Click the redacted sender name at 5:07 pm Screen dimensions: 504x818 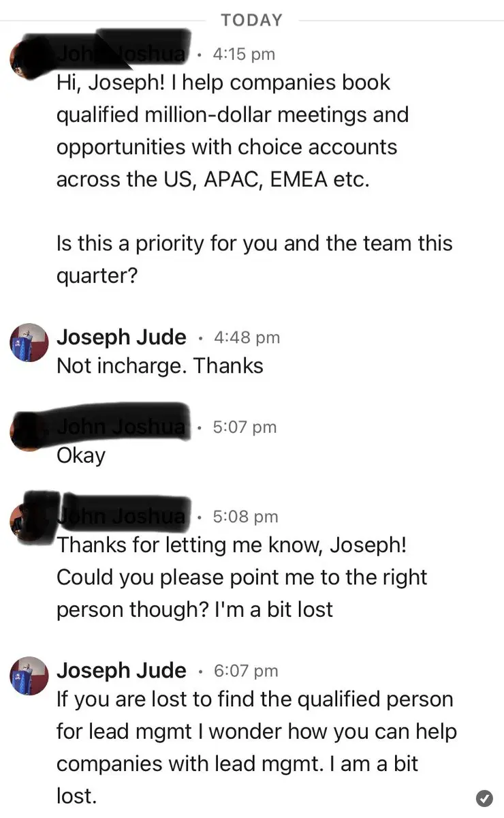click(121, 427)
